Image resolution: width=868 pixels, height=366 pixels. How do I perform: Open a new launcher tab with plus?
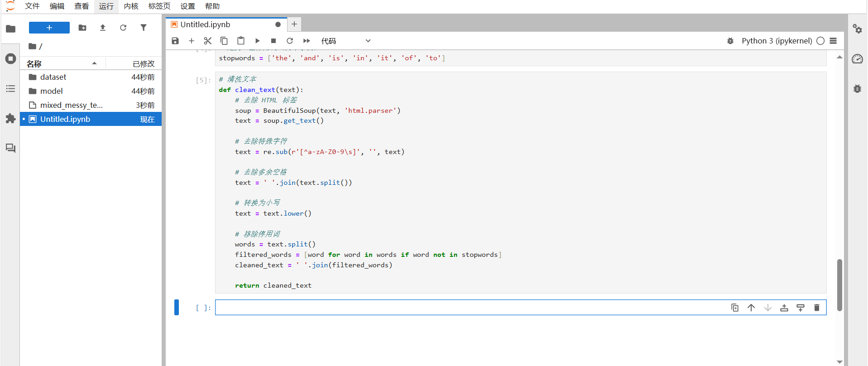[294, 24]
